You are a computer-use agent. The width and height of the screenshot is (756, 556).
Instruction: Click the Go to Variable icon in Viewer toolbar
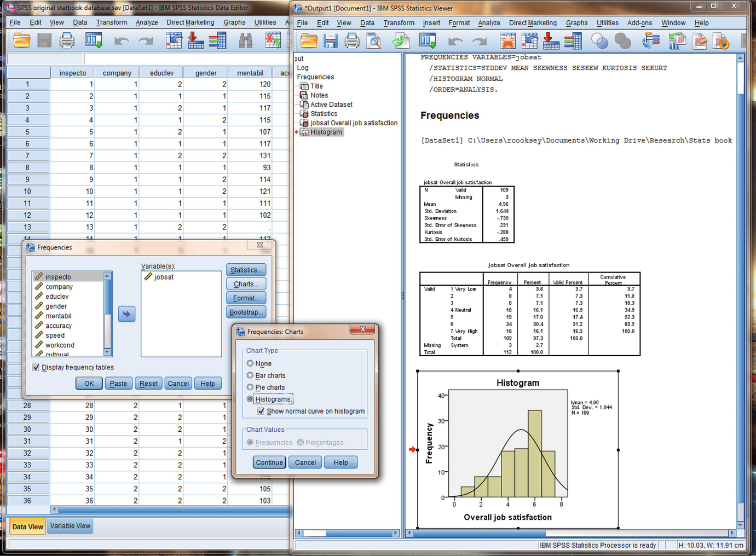(x=551, y=41)
